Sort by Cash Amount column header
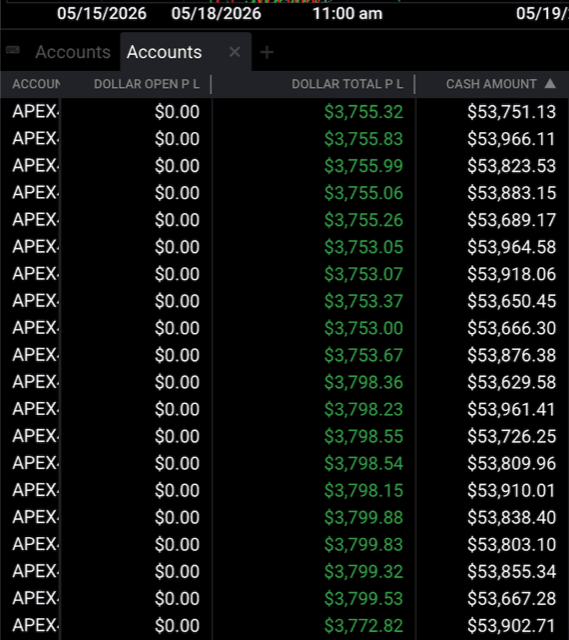 click(x=491, y=84)
